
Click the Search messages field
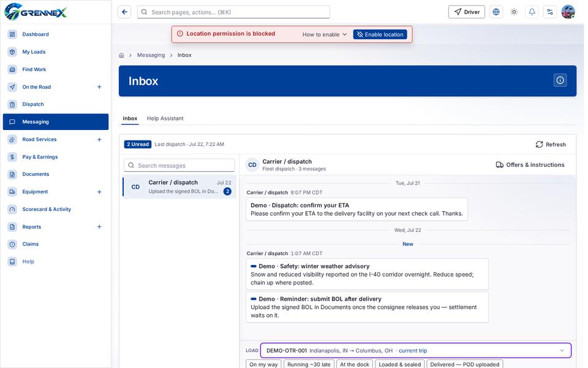179,166
